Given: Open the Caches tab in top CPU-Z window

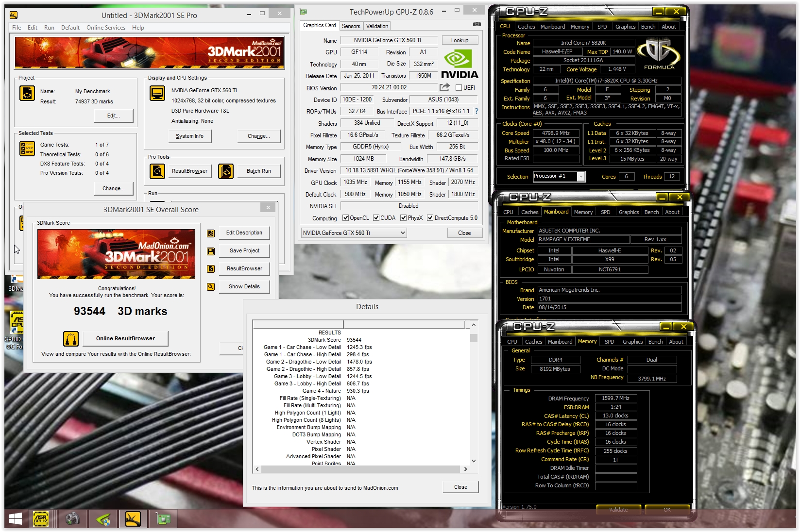Looking at the screenshot, I should (526, 27).
